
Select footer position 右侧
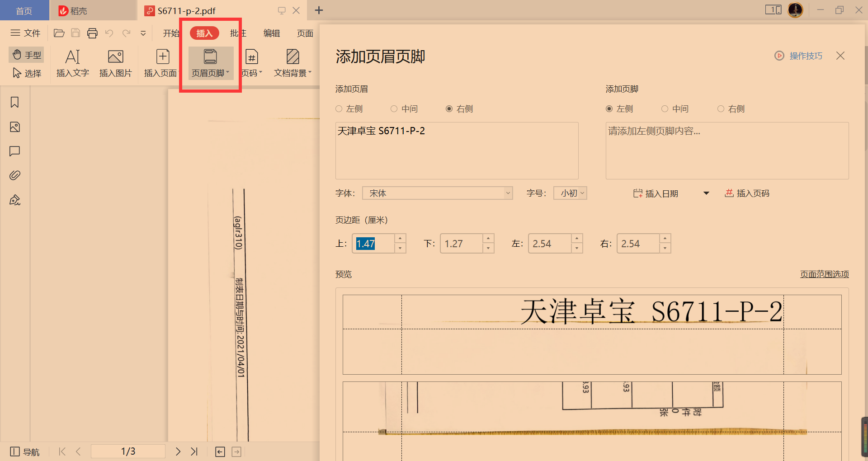tap(731, 109)
